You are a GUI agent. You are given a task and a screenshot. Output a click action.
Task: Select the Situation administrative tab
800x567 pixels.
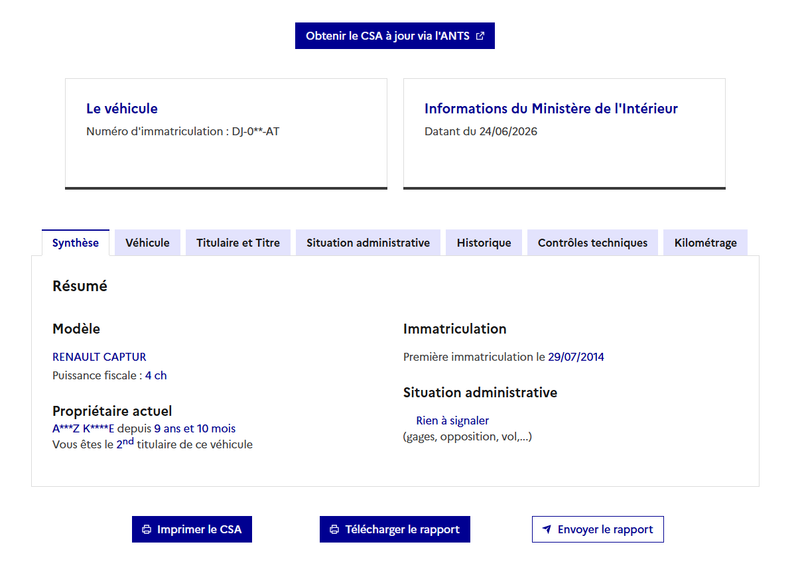368,243
